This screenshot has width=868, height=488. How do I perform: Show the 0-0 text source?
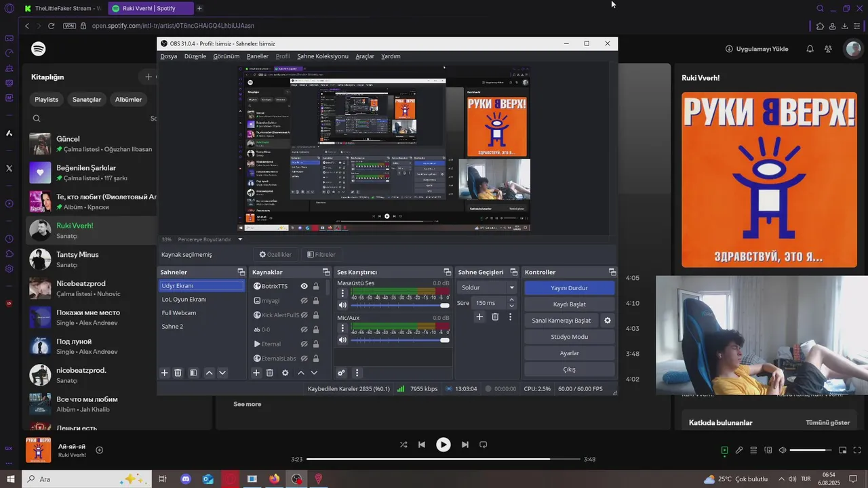click(x=304, y=329)
